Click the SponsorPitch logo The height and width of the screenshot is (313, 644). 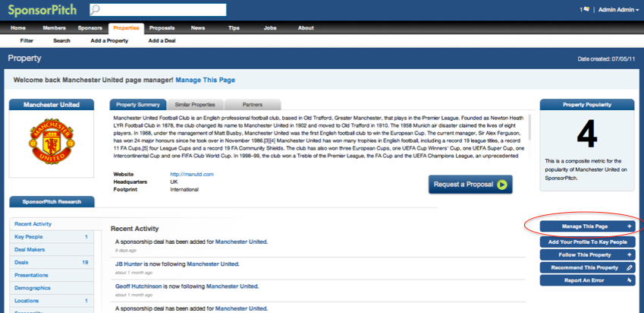[x=42, y=10]
